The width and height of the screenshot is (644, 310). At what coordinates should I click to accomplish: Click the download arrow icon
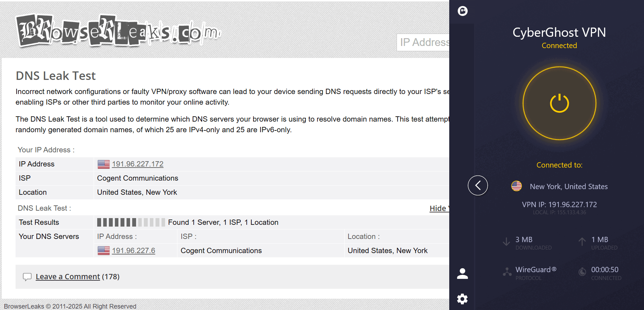point(506,242)
